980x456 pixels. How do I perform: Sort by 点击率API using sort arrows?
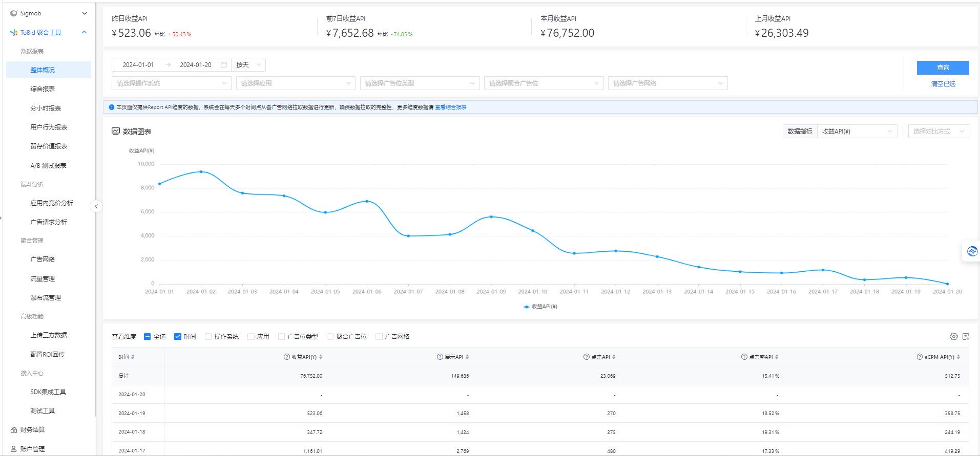(x=777, y=357)
